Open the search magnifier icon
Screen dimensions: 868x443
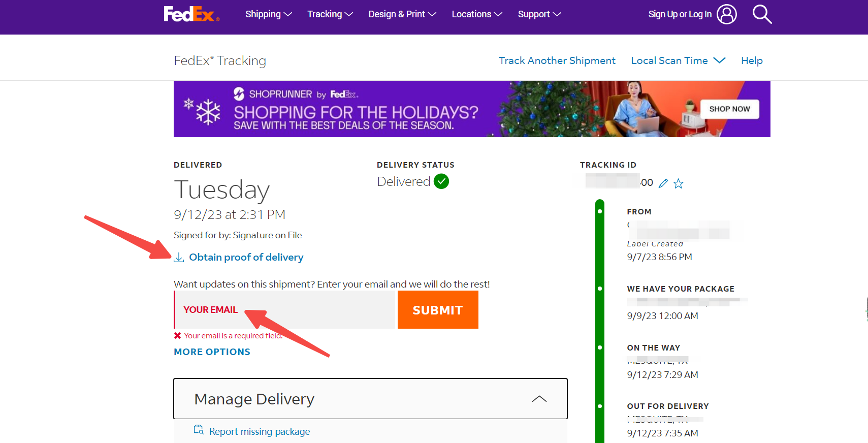click(762, 14)
